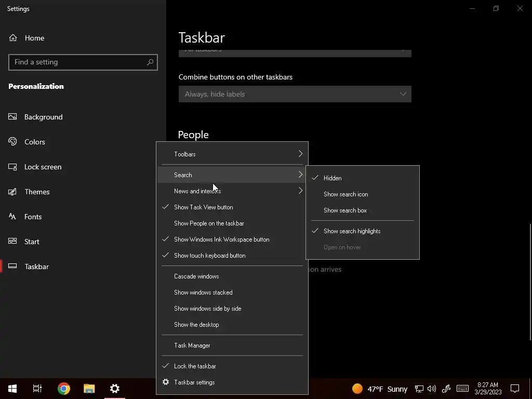
Task: Open the weather widget showing 47°F Sunny
Action: [x=380, y=389]
